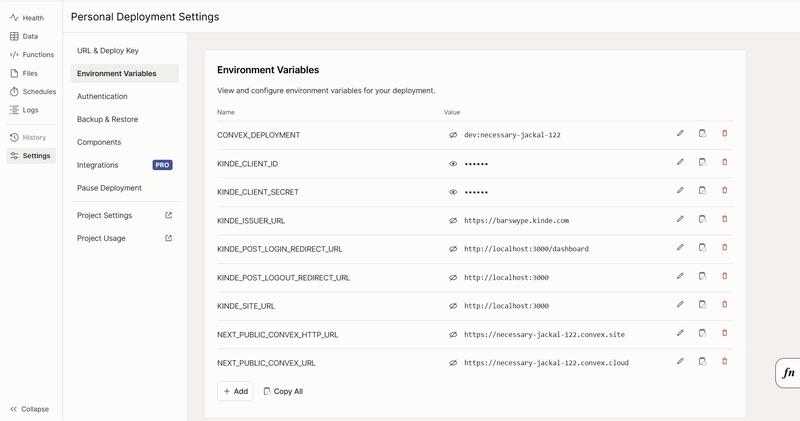The image size is (800, 421).
Task: Copy the KINDE_POST_LOGIN_REDIRECT_URL value
Action: (703, 247)
